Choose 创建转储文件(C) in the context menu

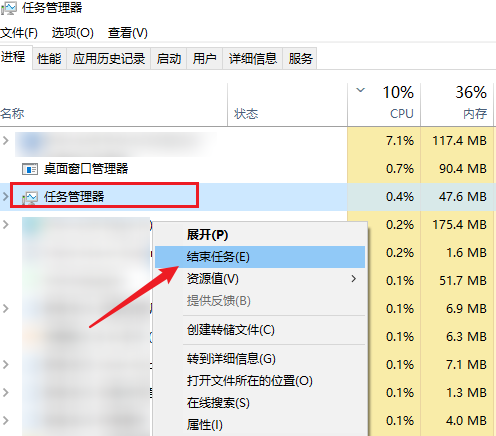pos(260,330)
